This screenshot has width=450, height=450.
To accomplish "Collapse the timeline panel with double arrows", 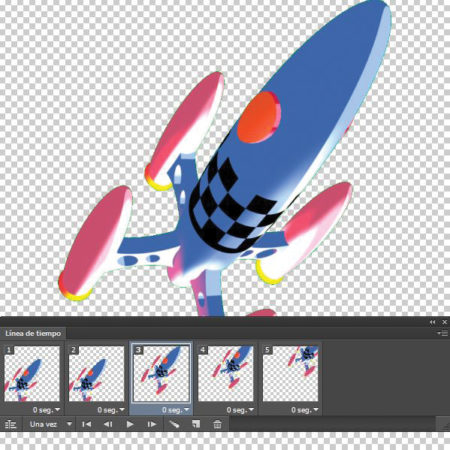I will [x=432, y=322].
